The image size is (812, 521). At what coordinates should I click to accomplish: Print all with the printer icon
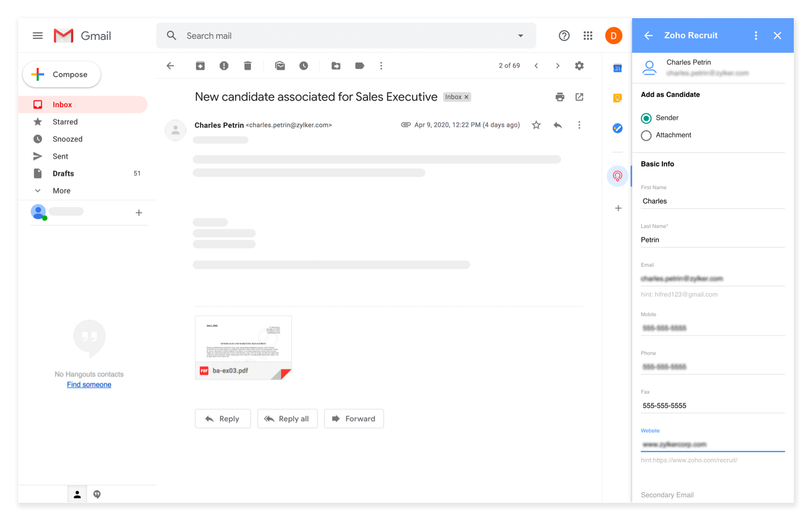[560, 97]
